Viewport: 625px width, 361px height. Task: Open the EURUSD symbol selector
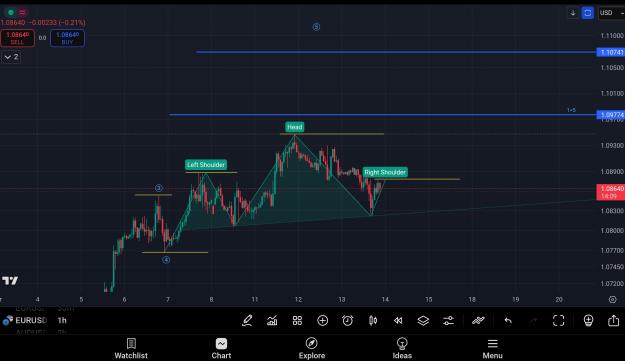point(26,320)
